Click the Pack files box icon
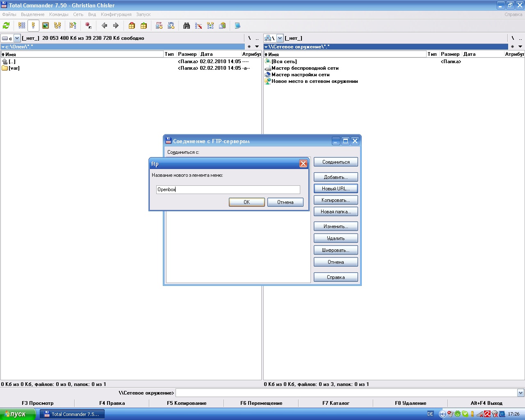The width and height of the screenshot is (525, 420). point(132,25)
